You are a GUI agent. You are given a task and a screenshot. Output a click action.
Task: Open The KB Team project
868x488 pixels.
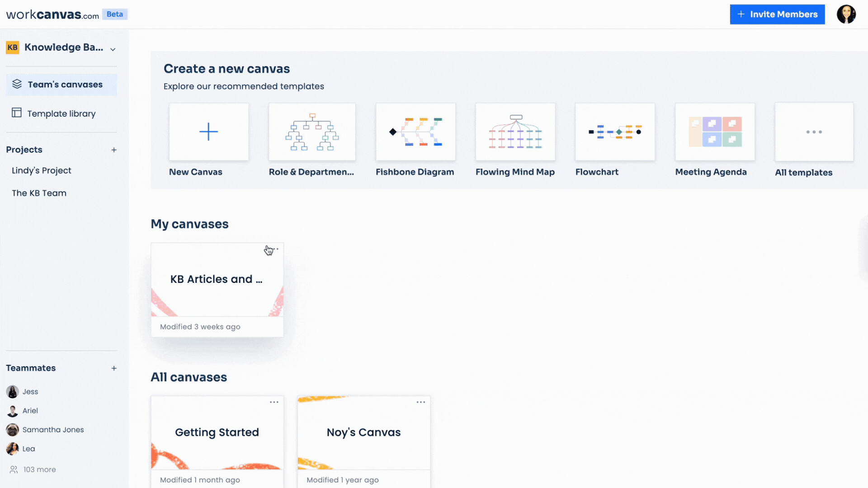point(39,193)
